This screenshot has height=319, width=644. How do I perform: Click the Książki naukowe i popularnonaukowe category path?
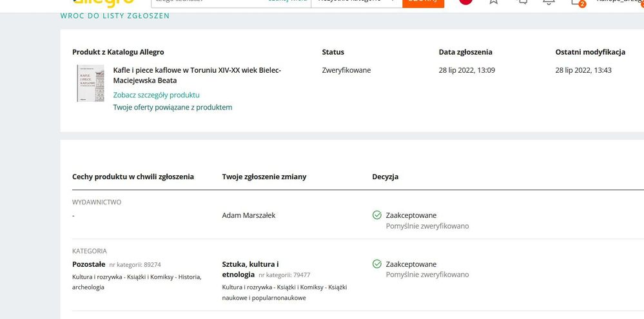coord(285,293)
